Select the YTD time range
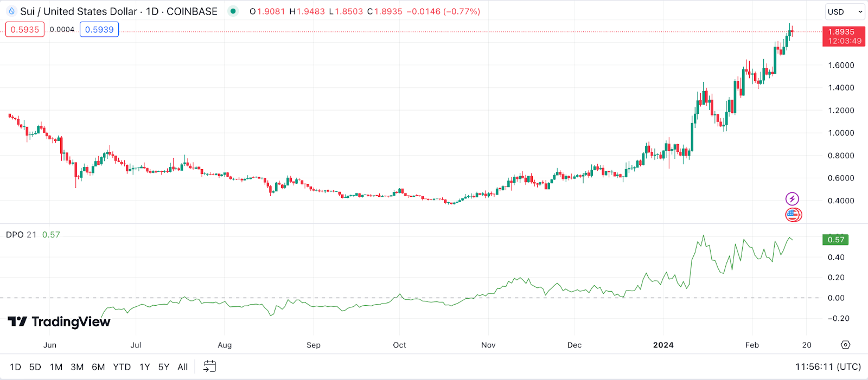 pyautogui.click(x=122, y=367)
